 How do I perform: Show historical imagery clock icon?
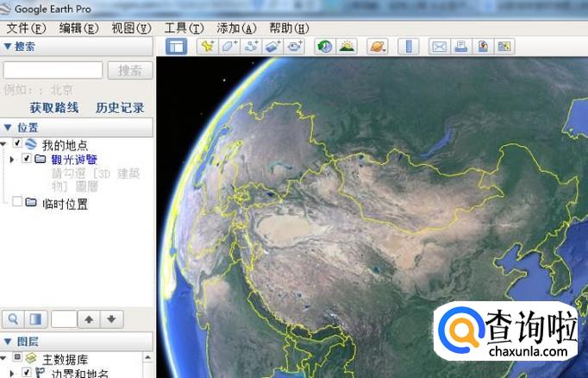[x=325, y=47]
